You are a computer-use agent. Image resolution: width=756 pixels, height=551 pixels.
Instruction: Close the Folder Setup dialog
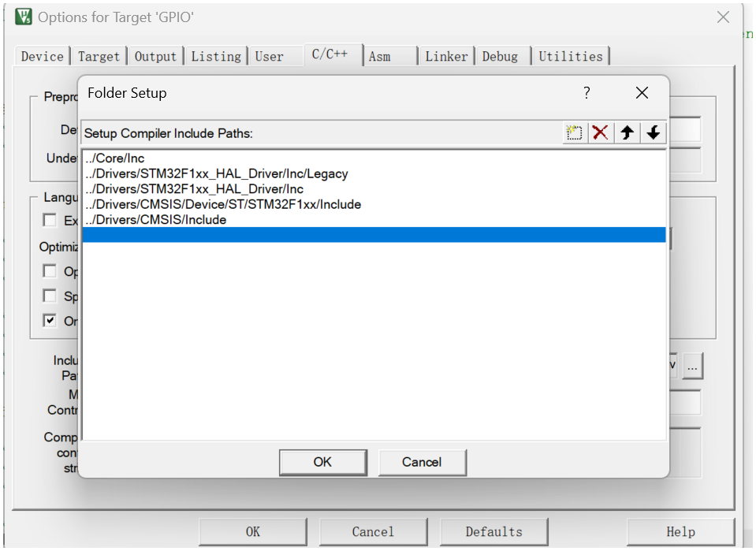point(642,92)
